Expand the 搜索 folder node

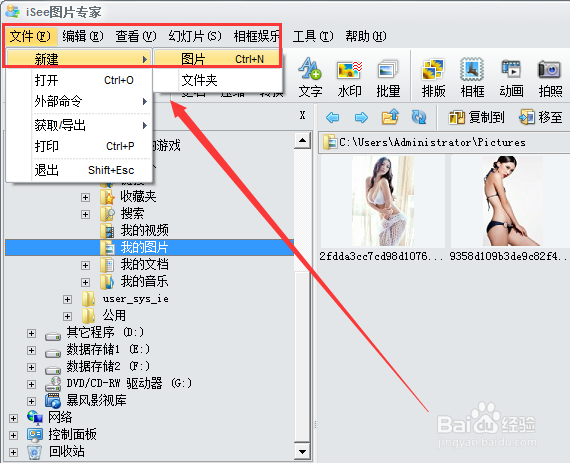click(85, 214)
